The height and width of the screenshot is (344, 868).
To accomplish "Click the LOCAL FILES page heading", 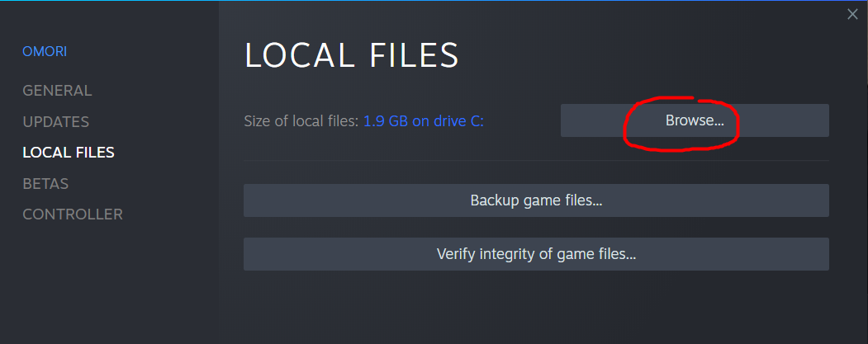I will click(x=351, y=55).
